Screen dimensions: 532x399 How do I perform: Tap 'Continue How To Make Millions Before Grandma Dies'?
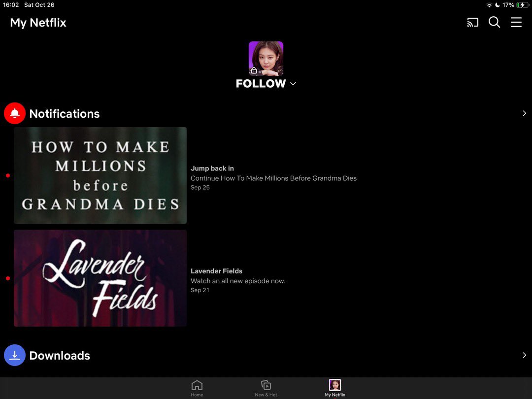pos(273,178)
